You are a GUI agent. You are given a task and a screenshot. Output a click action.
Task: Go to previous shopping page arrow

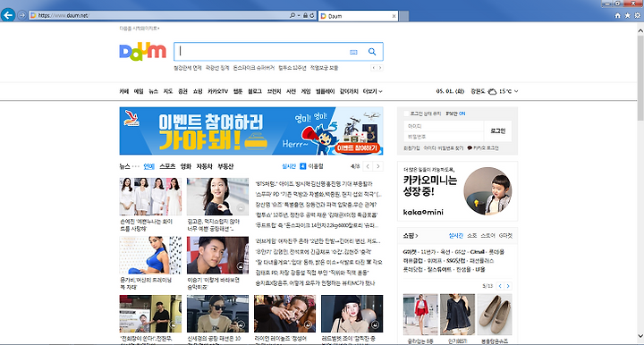click(x=500, y=286)
